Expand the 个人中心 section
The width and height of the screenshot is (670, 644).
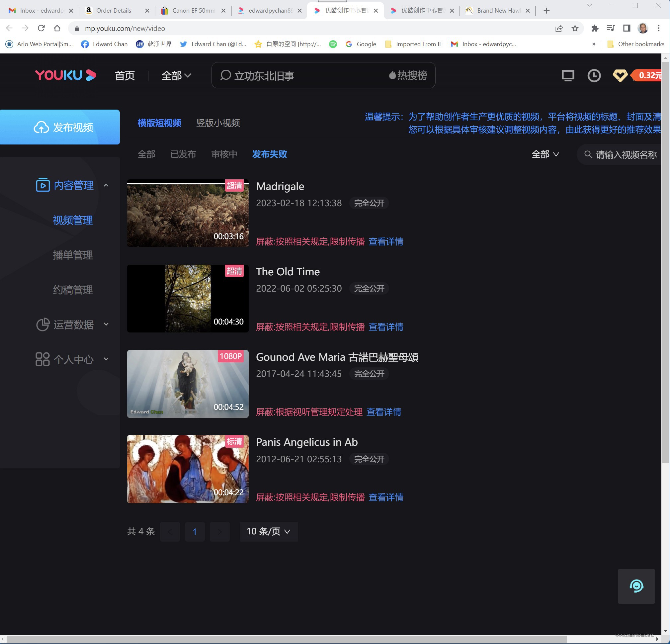(x=106, y=359)
